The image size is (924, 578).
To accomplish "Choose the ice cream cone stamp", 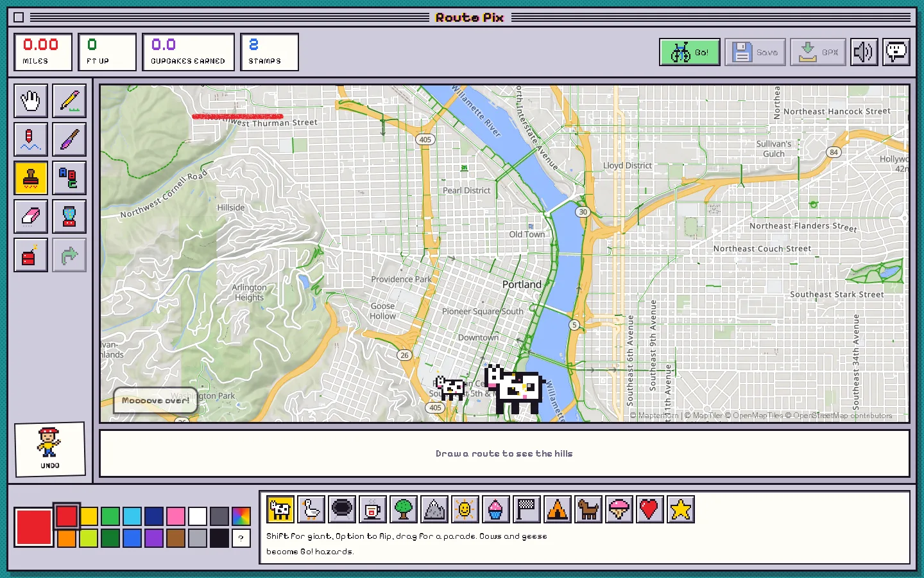I will (x=619, y=509).
